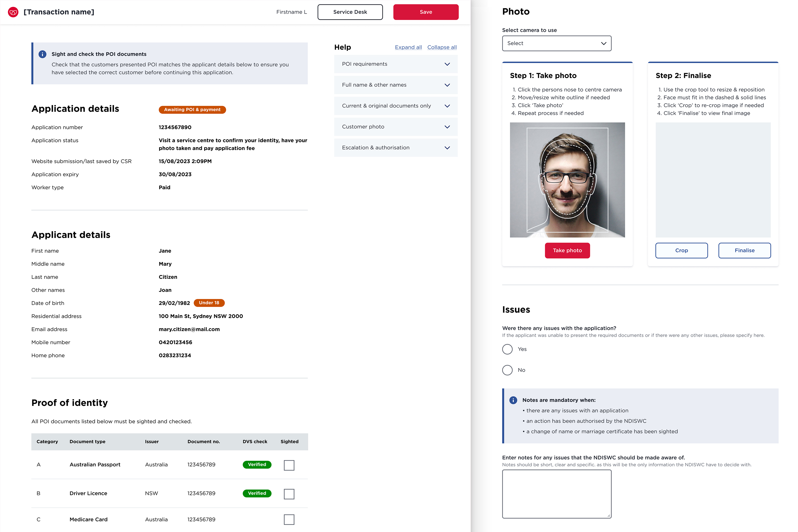
Task: Select No for application issues
Action: 508,370
